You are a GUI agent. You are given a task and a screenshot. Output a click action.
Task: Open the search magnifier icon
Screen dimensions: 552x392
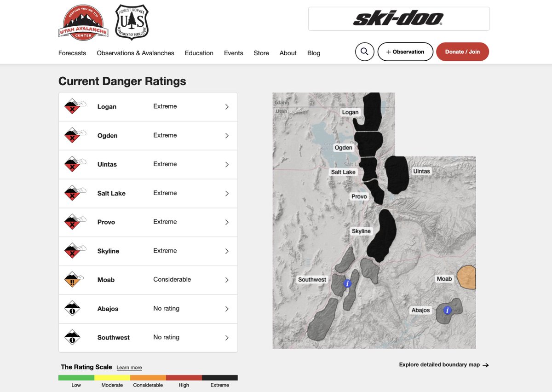pos(364,52)
